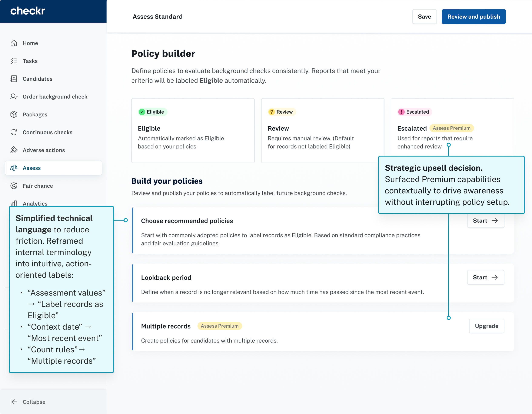Click the yellow Review status badge
This screenshot has height=414, width=532.
click(x=282, y=112)
